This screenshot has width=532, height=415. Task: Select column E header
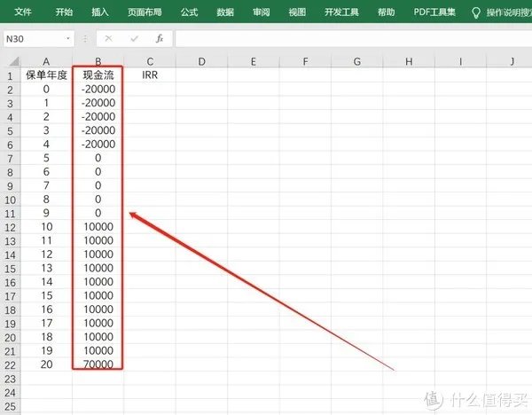(x=253, y=61)
